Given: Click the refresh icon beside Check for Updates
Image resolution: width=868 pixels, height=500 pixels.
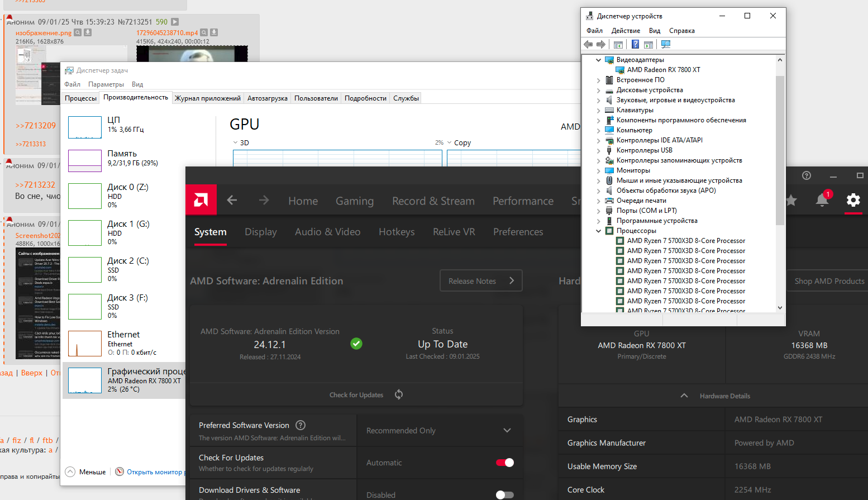Looking at the screenshot, I should point(399,394).
